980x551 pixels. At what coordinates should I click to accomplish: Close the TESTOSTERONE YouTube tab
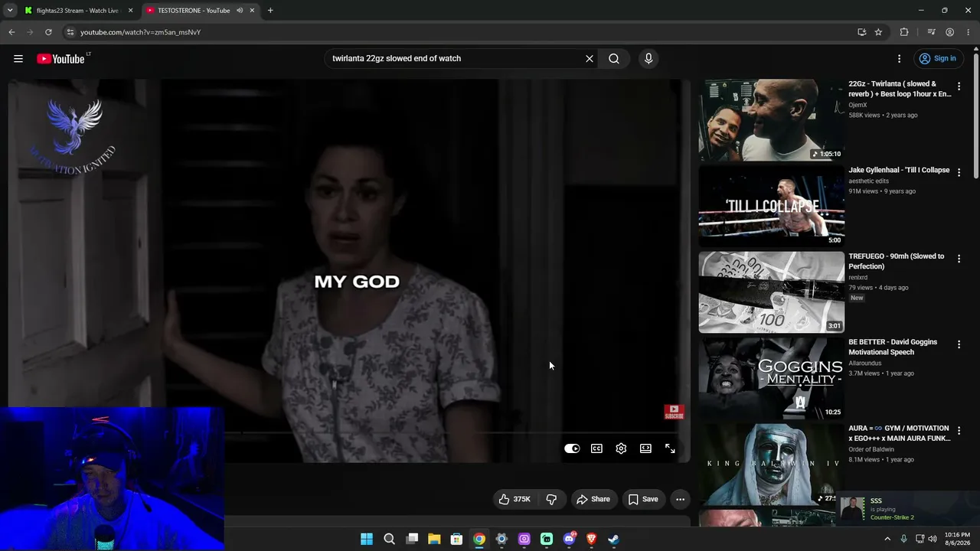[x=252, y=11]
